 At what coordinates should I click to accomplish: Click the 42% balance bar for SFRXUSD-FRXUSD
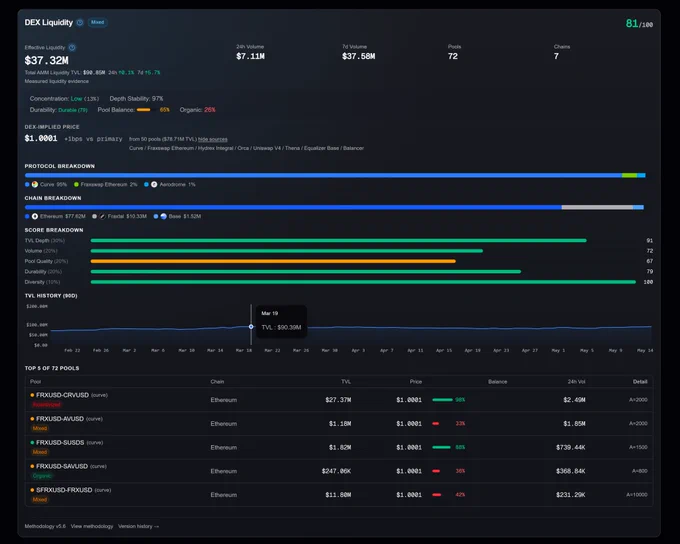tap(437, 495)
